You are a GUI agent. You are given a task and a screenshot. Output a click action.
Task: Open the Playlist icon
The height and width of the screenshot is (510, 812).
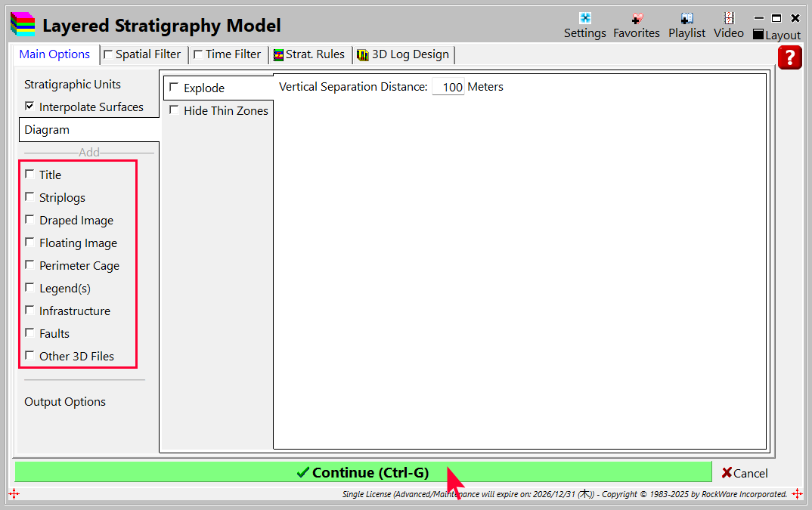(x=686, y=19)
